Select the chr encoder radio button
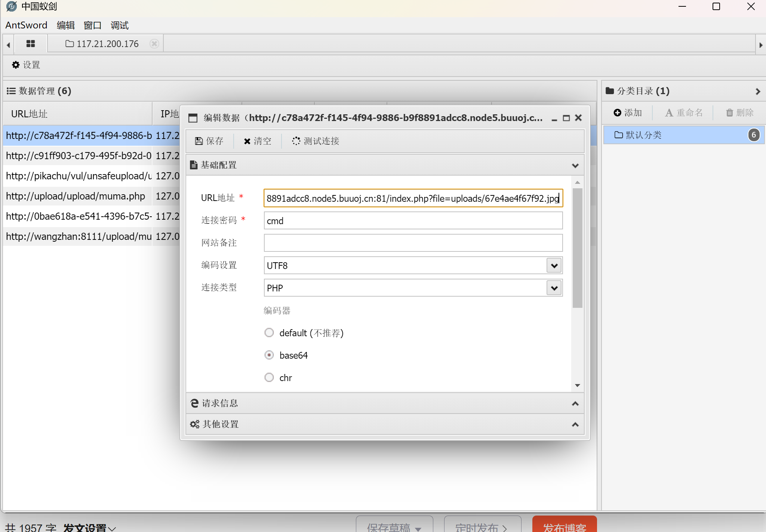Image resolution: width=766 pixels, height=532 pixels. pyautogui.click(x=269, y=377)
